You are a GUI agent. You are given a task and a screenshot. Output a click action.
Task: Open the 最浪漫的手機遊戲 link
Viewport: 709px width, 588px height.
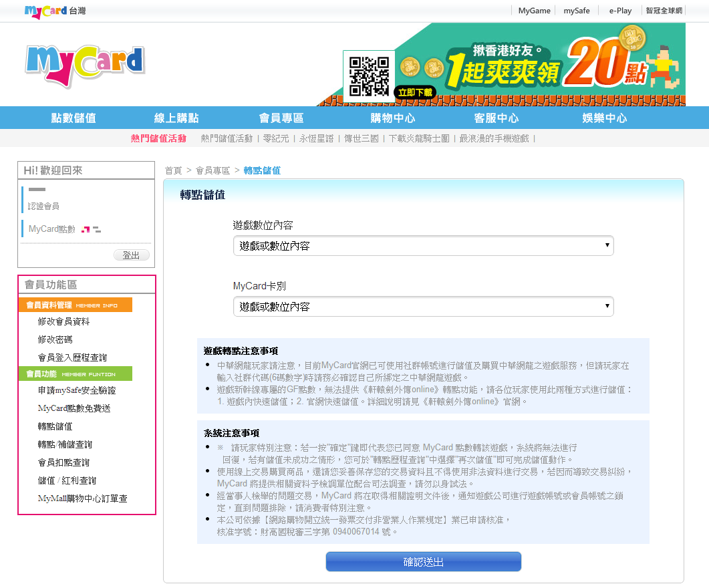pos(494,138)
